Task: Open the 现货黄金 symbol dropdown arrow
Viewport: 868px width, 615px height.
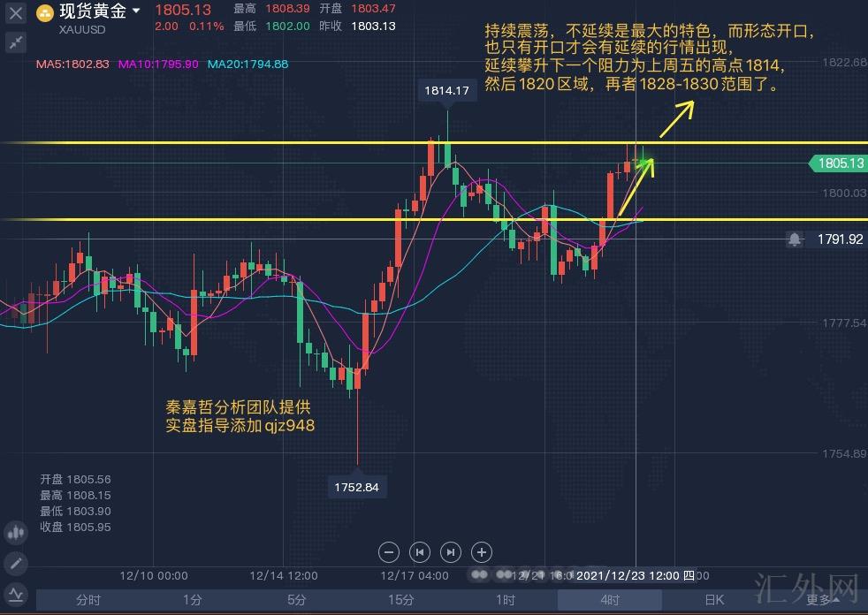Action: tap(136, 11)
